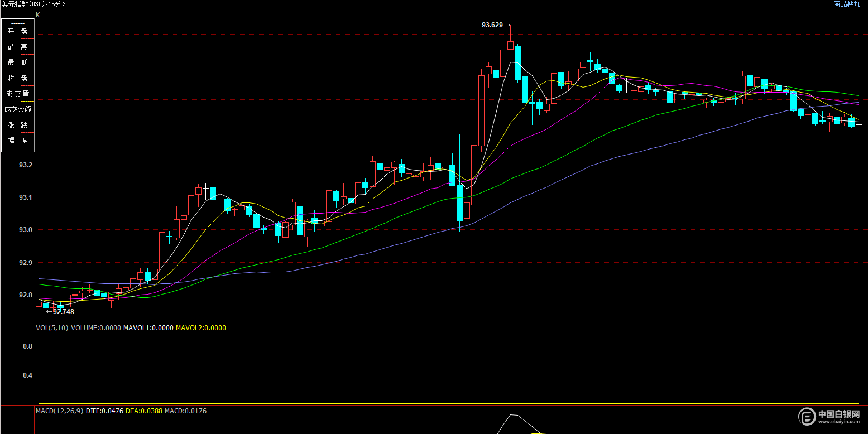This screenshot has height=434, width=868.
Task: Click the 93.2 price axis label
Action: 26,165
